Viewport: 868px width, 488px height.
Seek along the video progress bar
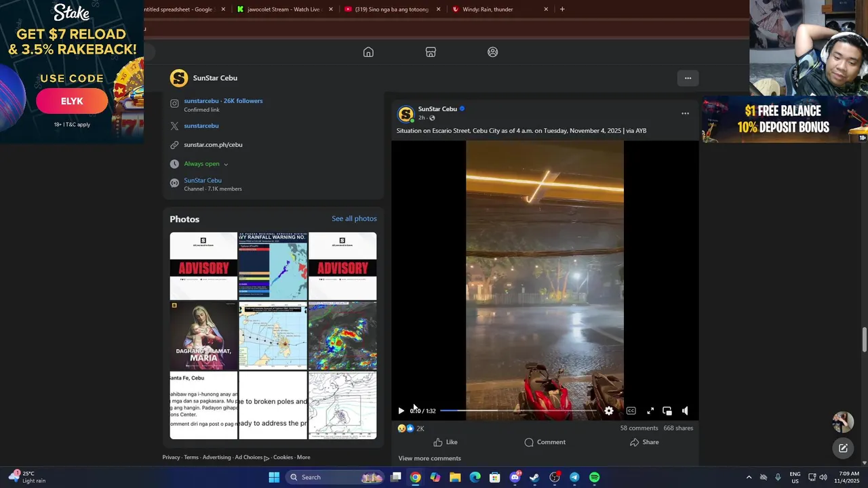pyautogui.click(x=518, y=411)
